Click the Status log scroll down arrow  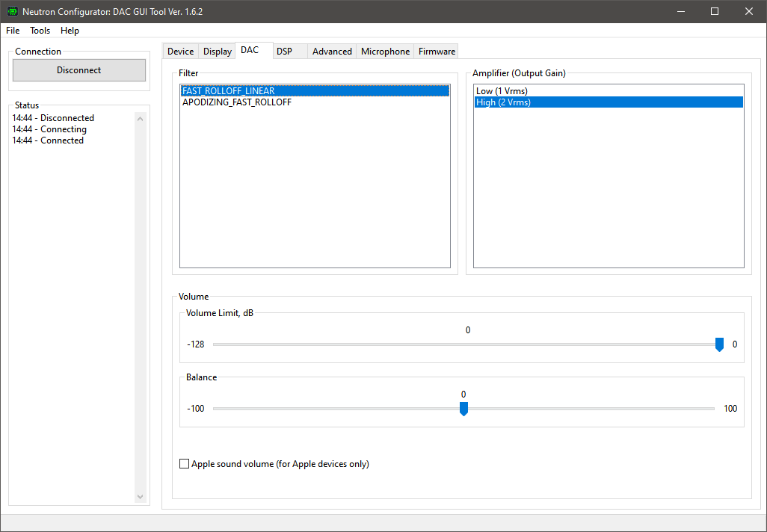140,497
